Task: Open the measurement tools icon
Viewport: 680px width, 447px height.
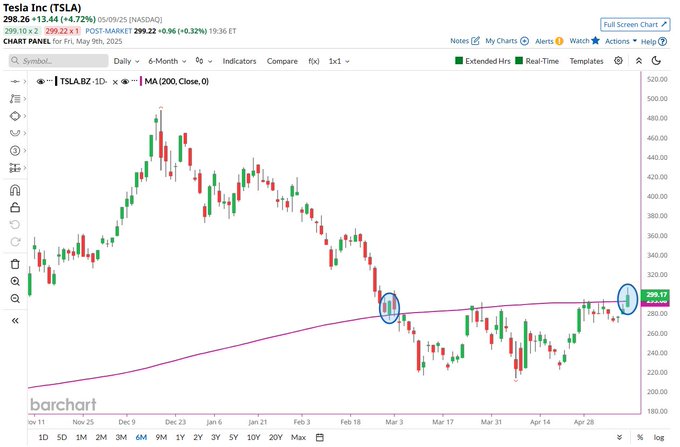Action: click(x=15, y=168)
